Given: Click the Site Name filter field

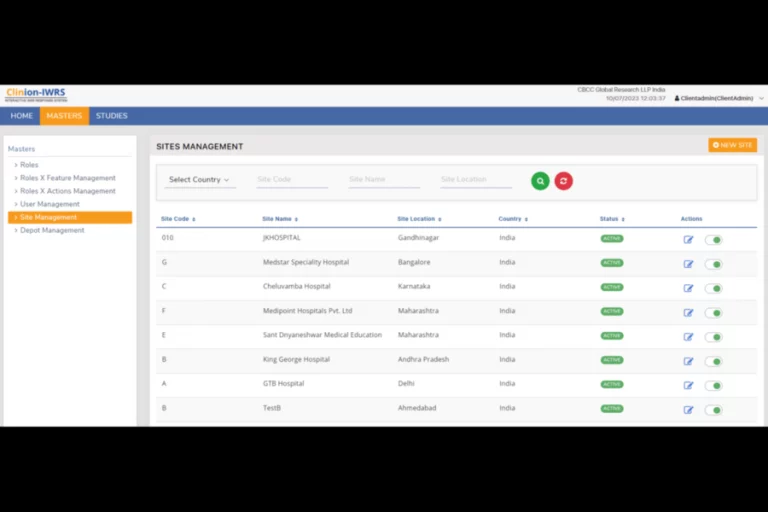Looking at the screenshot, I should [x=384, y=180].
